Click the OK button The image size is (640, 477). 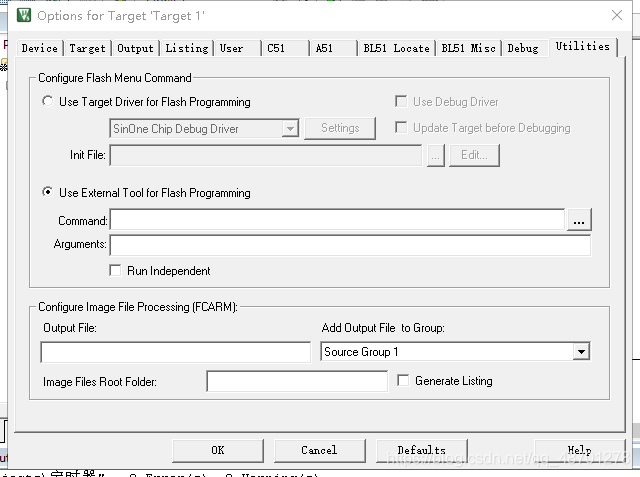tap(218, 450)
